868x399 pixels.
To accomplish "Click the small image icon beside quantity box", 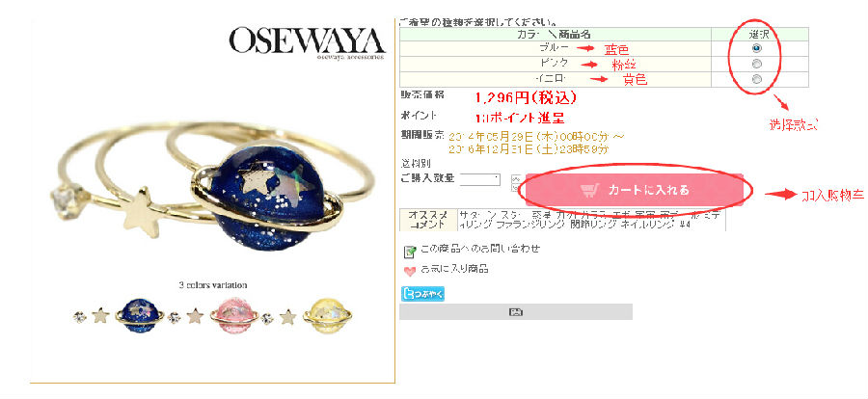I will coord(516,180).
